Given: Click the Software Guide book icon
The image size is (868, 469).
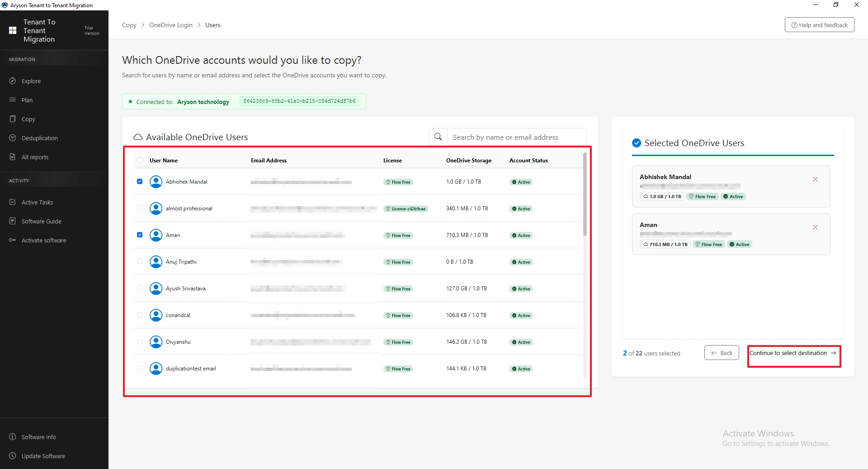Looking at the screenshot, I should pos(13,221).
